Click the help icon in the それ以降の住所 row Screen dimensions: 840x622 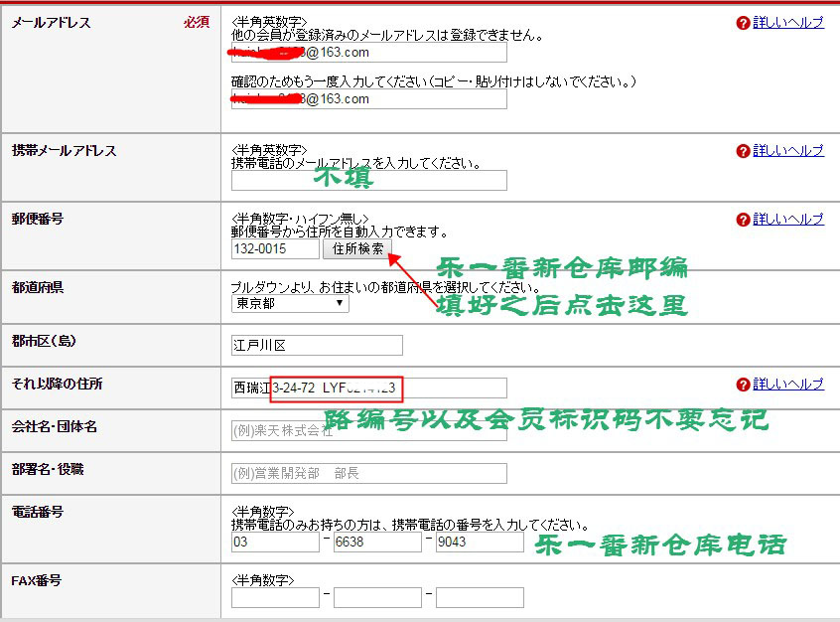(x=743, y=385)
